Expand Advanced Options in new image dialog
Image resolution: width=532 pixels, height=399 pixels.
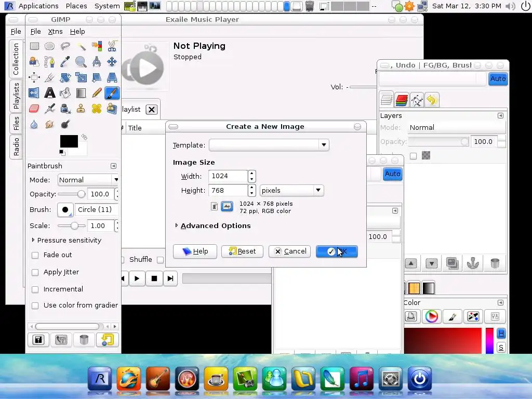pos(177,225)
